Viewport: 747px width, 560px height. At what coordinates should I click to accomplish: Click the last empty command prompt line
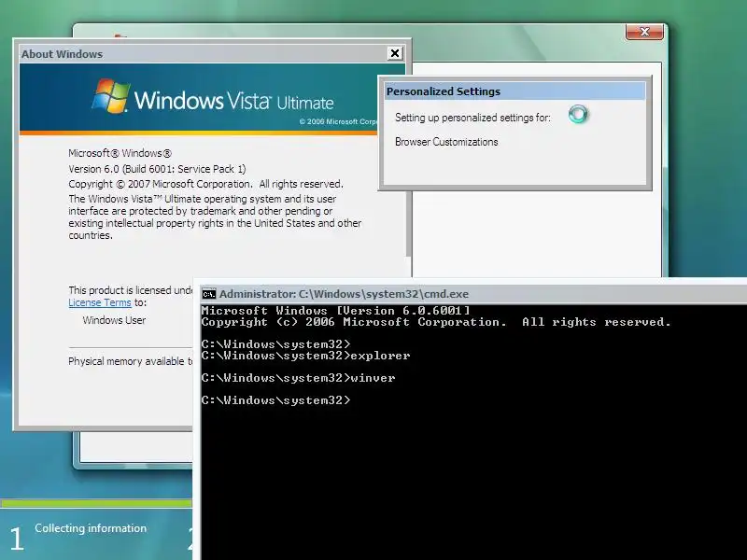(x=275, y=400)
